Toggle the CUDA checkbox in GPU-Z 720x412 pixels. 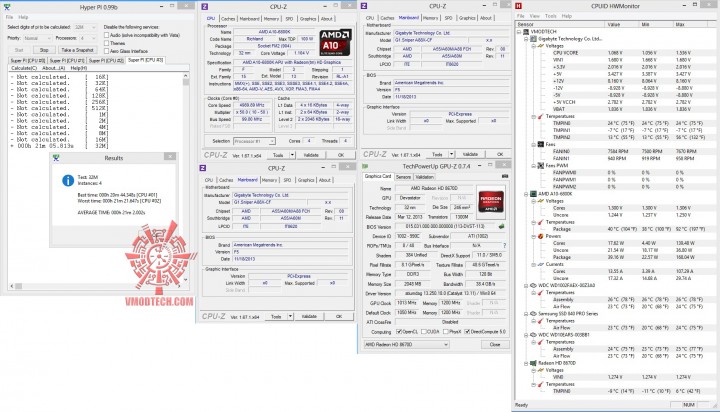coord(424,332)
